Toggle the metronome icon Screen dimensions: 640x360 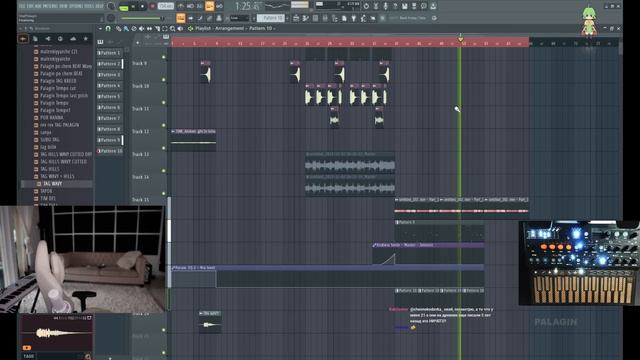pos(180,6)
